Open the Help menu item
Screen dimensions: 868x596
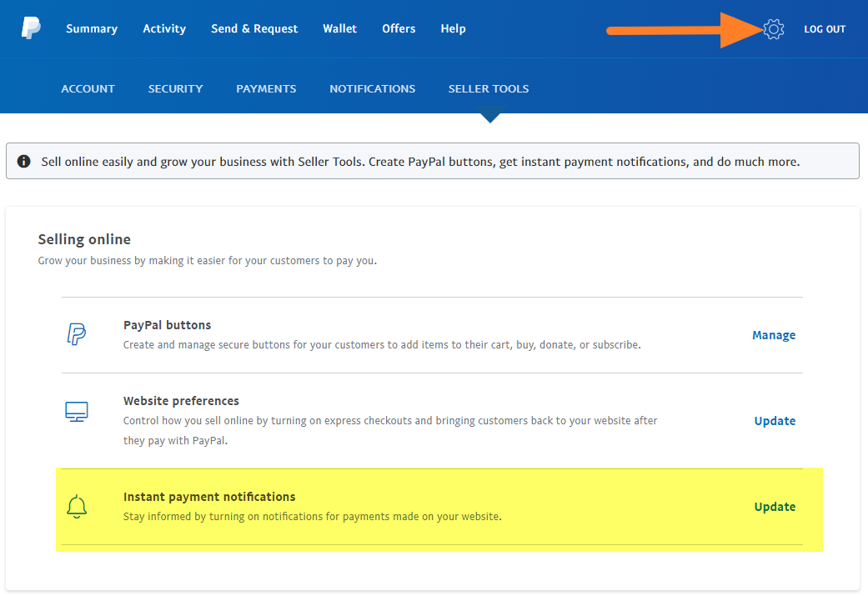(x=453, y=28)
